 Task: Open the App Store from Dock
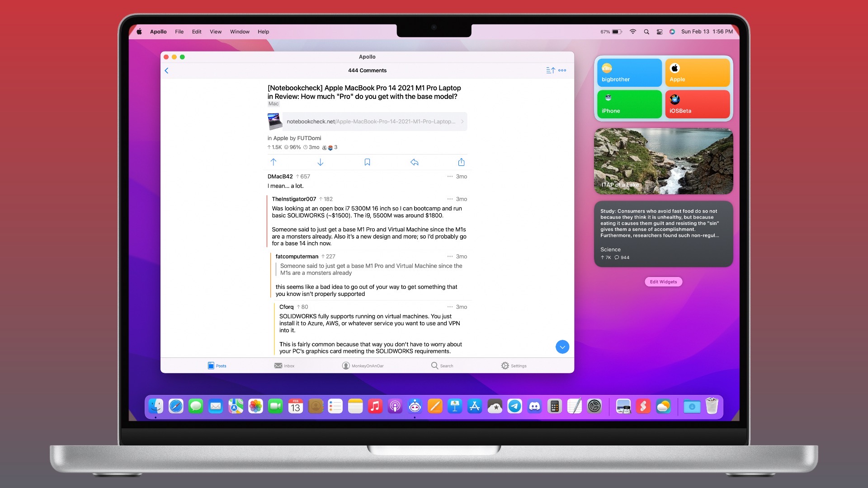(475, 406)
